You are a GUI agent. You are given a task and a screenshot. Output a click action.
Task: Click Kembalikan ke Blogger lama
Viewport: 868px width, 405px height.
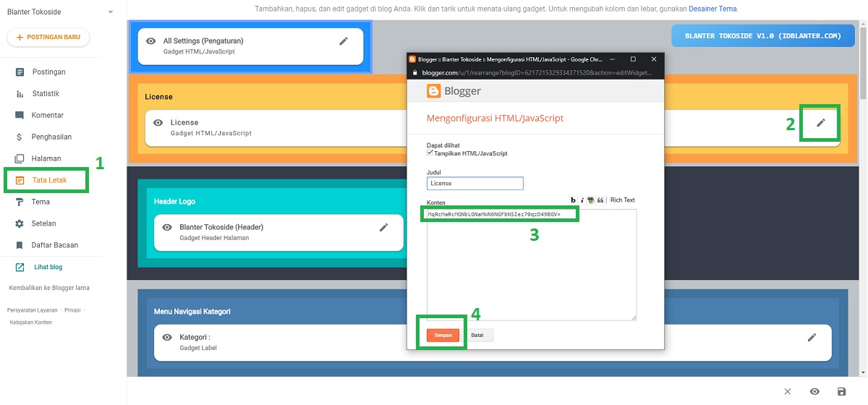pyautogui.click(x=49, y=288)
